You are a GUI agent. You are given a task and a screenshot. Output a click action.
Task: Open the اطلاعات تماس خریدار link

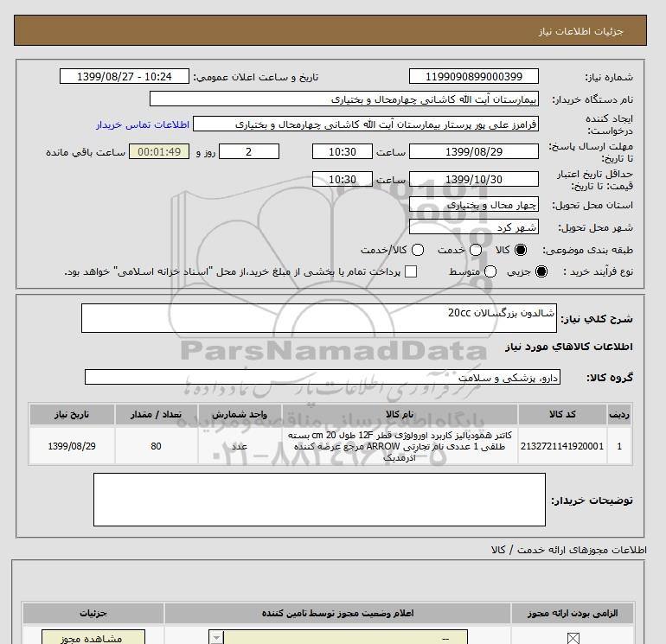[143, 124]
